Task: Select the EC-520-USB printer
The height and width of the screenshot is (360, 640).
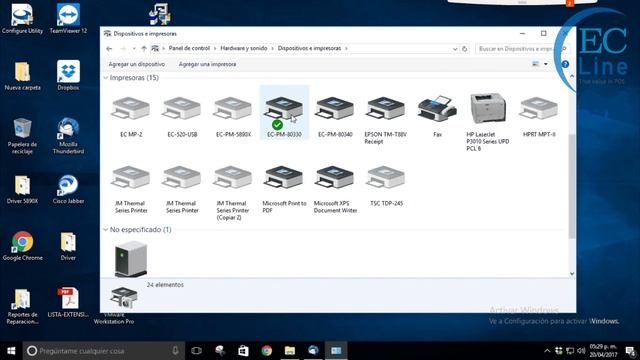Action: tap(182, 116)
